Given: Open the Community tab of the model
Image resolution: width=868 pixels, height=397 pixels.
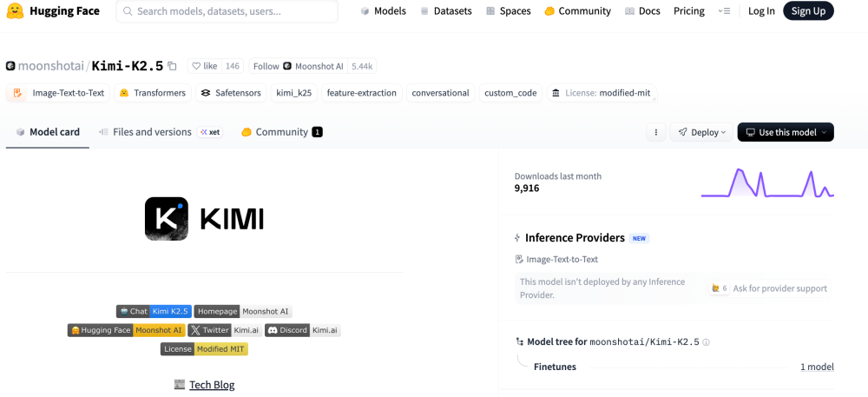Looking at the screenshot, I should pyautogui.click(x=280, y=132).
